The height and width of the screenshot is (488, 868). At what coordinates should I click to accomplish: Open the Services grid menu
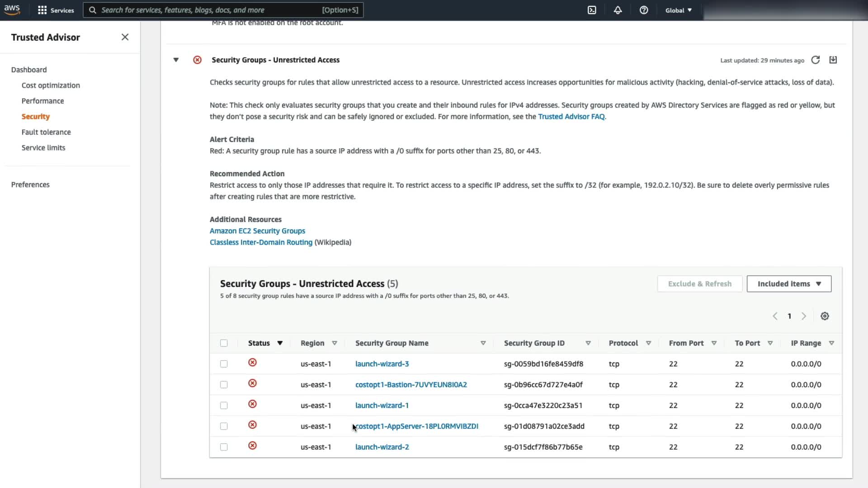coord(55,10)
